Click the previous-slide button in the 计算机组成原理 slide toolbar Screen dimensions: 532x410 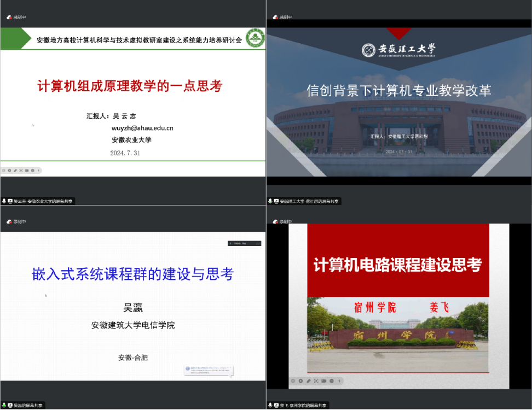[x=3, y=171]
